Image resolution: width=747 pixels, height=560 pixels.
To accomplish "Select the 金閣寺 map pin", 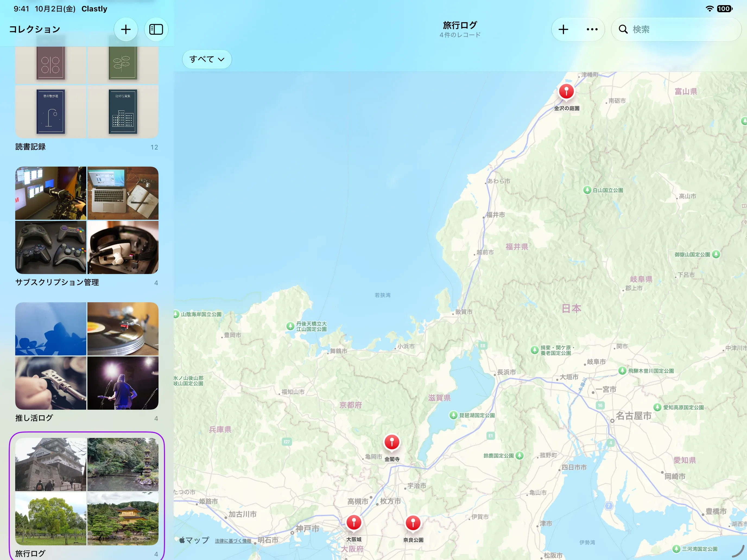I will pyautogui.click(x=392, y=442).
